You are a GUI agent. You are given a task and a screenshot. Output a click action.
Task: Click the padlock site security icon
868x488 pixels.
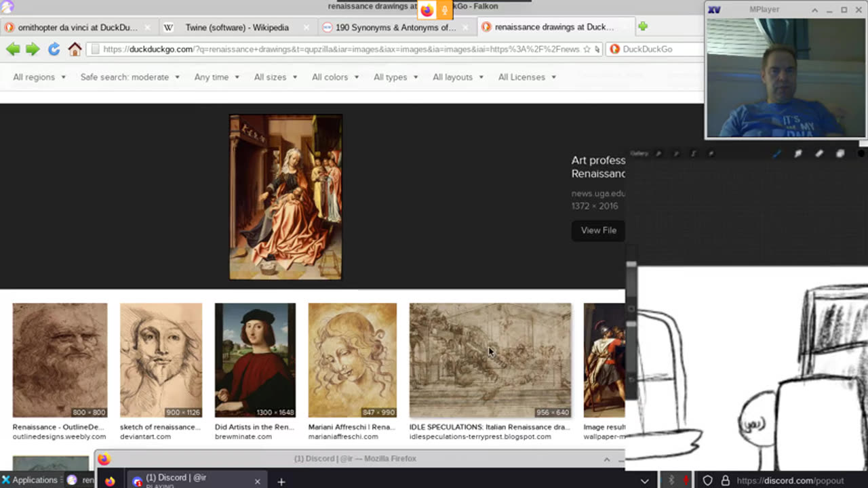pyautogui.click(x=725, y=481)
